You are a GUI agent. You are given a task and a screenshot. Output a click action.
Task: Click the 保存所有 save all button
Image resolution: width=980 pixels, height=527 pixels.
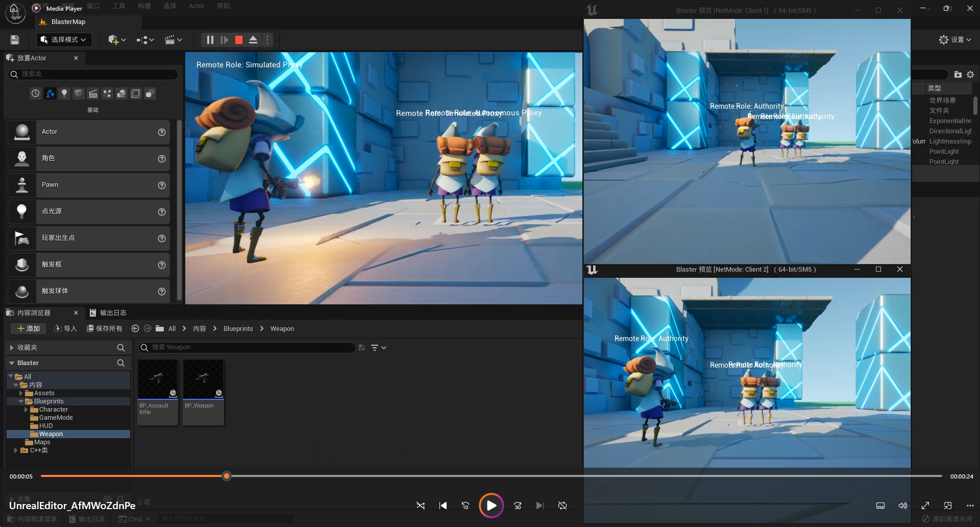point(104,328)
